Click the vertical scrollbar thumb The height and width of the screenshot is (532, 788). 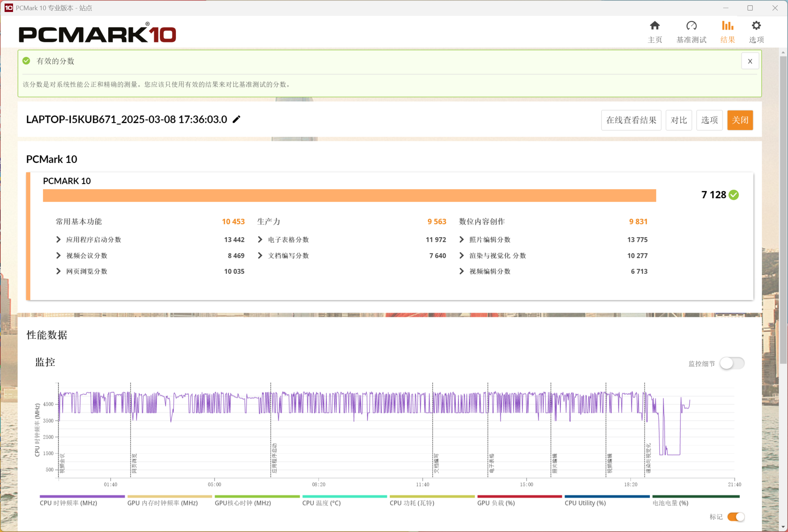[783, 210]
